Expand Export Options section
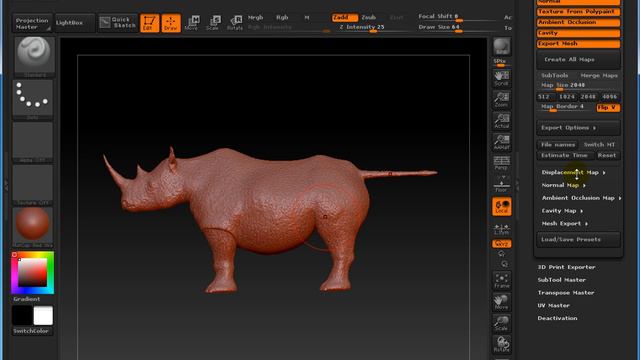The height and width of the screenshot is (360, 640). 578,128
